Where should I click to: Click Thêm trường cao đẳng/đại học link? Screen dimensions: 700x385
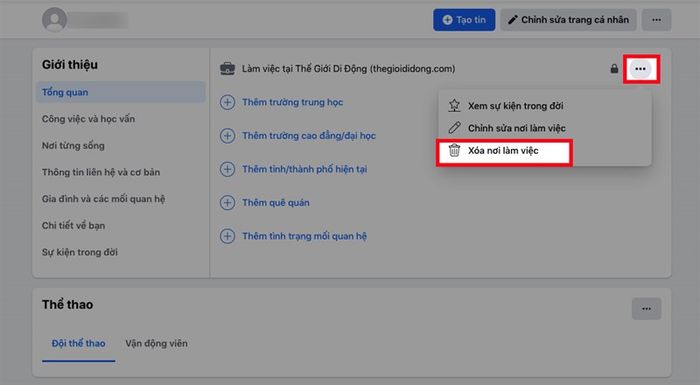pyautogui.click(x=309, y=136)
